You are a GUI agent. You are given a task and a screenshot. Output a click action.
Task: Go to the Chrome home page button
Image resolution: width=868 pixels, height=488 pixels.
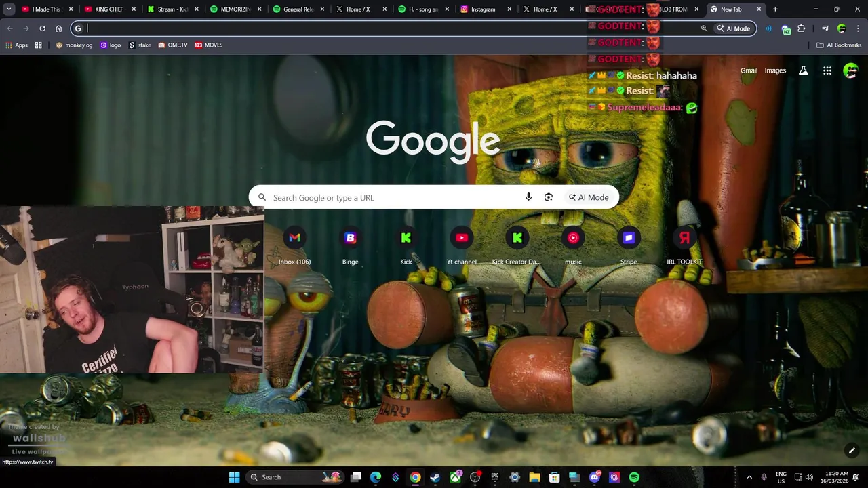pos(59,28)
